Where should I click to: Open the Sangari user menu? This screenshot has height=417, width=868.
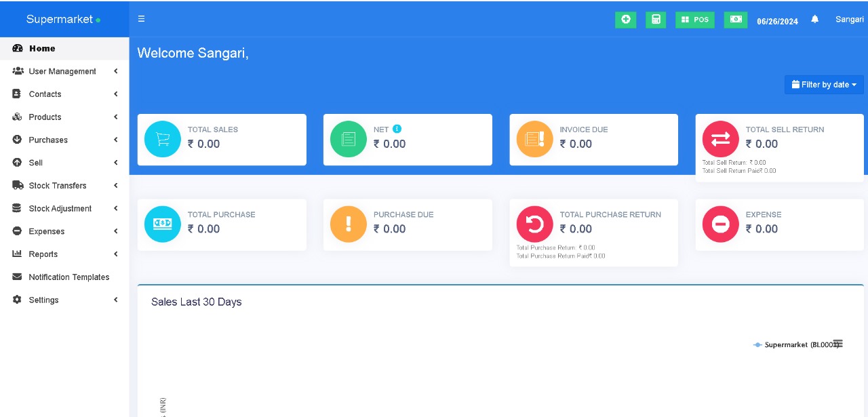point(849,20)
